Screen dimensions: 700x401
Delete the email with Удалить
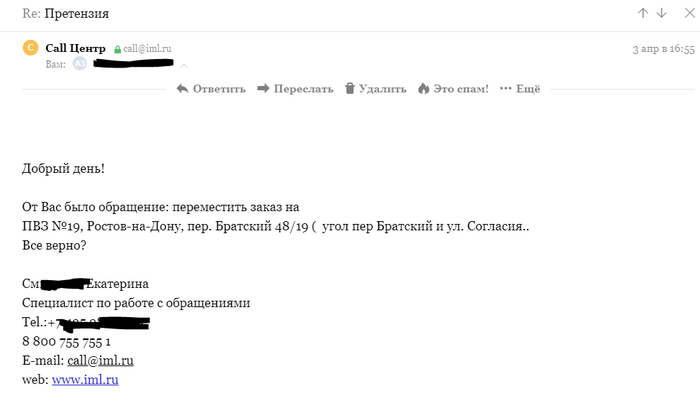click(x=375, y=89)
